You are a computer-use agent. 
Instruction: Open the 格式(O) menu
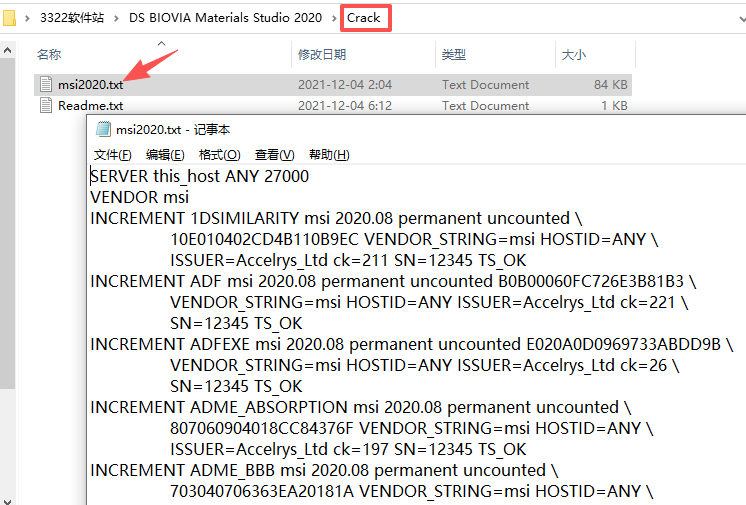(x=219, y=155)
